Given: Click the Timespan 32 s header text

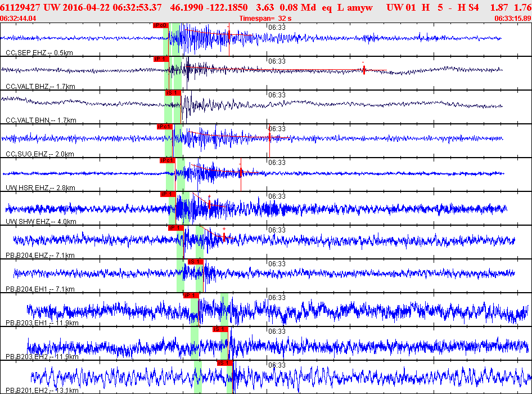Looking at the screenshot, I should point(265,19).
